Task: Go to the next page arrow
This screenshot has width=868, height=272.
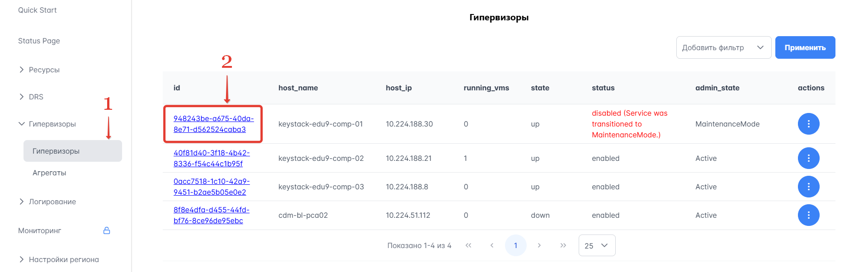Action: click(x=539, y=245)
